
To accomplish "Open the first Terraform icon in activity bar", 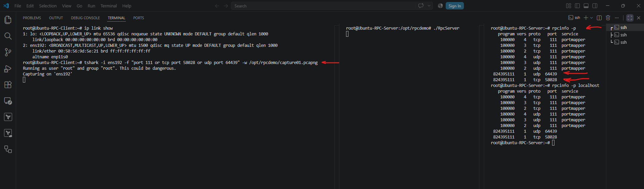I will (x=8, y=117).
